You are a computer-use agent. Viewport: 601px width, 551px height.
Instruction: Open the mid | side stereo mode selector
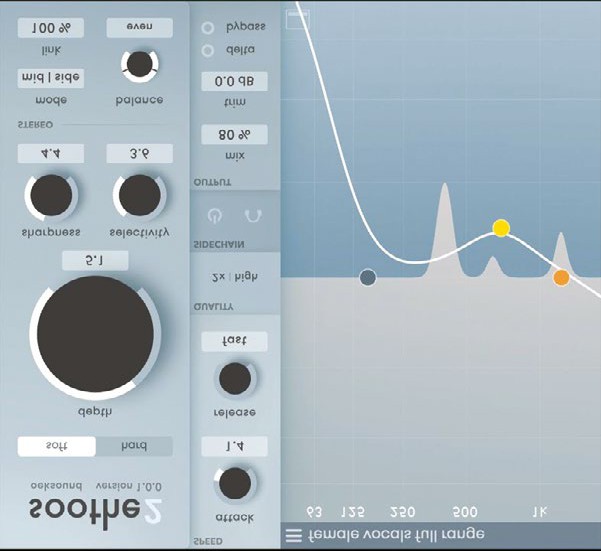pos(50,77)
